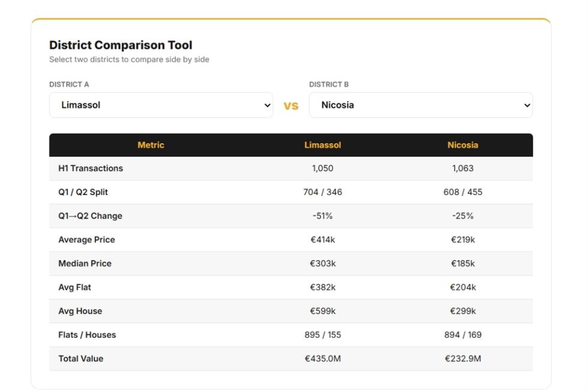
Task: Open the District B dropdown showing Nicosia
Action: coord(421,105)
